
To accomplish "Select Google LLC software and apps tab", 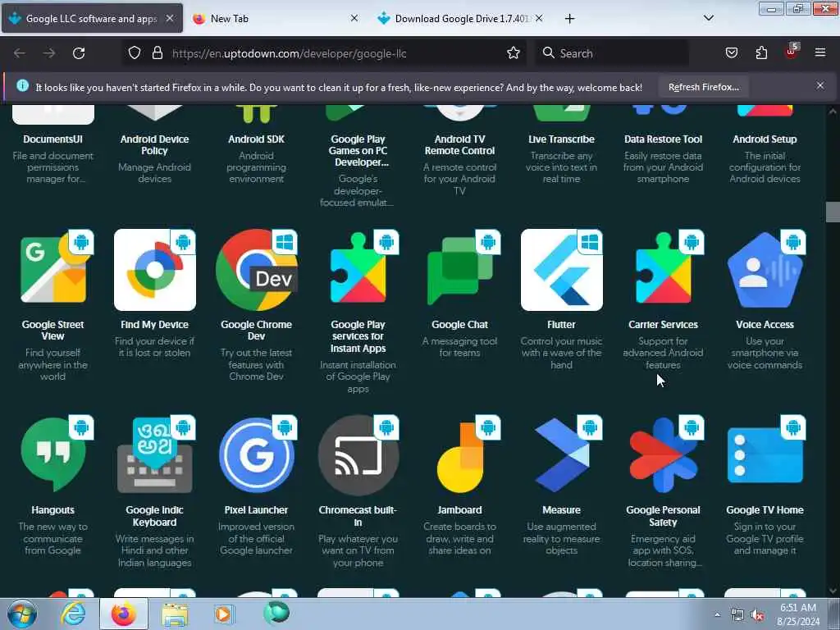I will pos(92,18).
